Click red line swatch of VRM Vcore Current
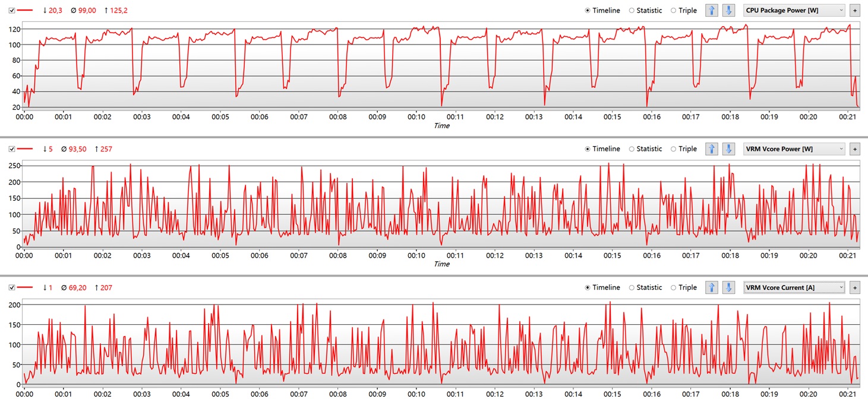868x399 pixels. coord(25,287)
